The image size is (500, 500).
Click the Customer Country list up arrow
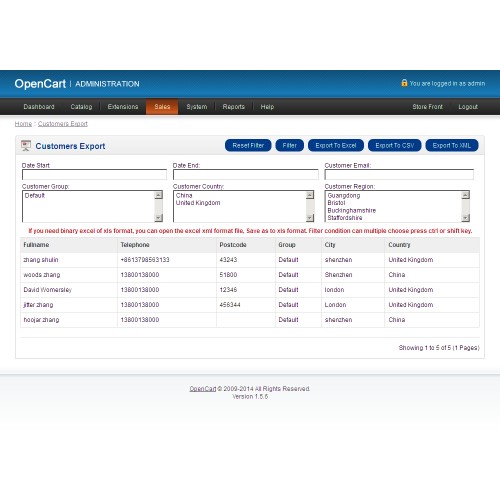(310, 195)
